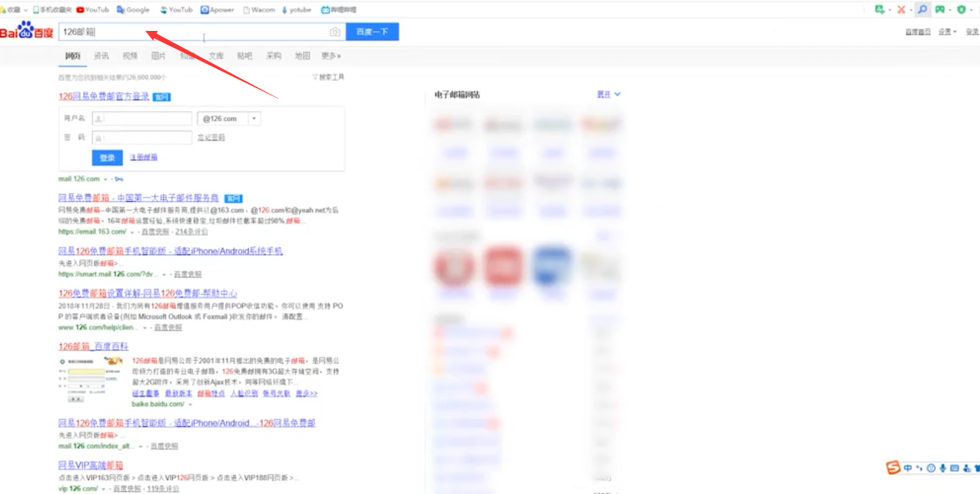
Task: Open the 更多» tab menu
Action: coord(331,56)
